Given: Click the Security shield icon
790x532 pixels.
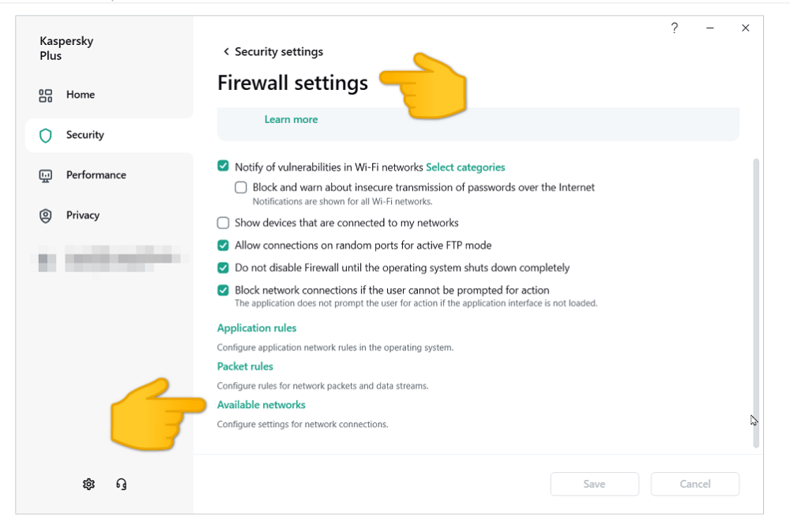Looking at the screenshot, I should [x=46, y=136].
